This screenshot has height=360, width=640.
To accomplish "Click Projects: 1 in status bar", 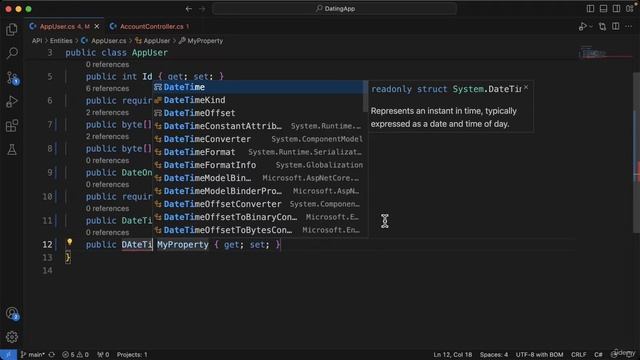I will click(x=132, y=355).
